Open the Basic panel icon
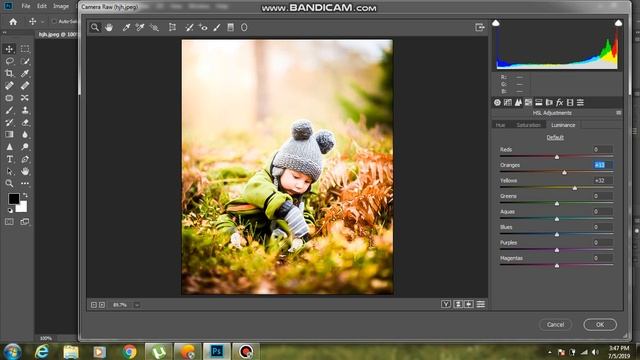Screen dimensions: 640x360 pos(497,102)
